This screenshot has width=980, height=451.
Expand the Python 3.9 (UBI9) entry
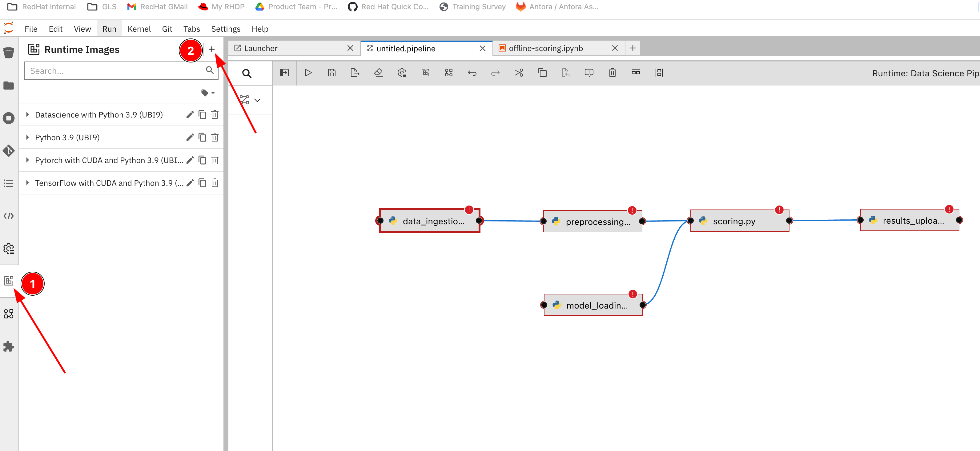pos(27,137)
